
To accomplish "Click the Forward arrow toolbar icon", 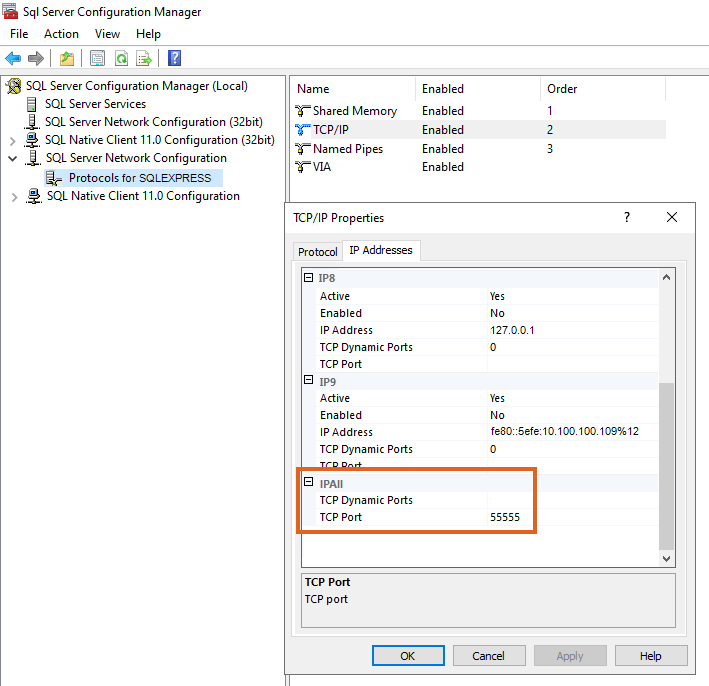I will (36, 58).
